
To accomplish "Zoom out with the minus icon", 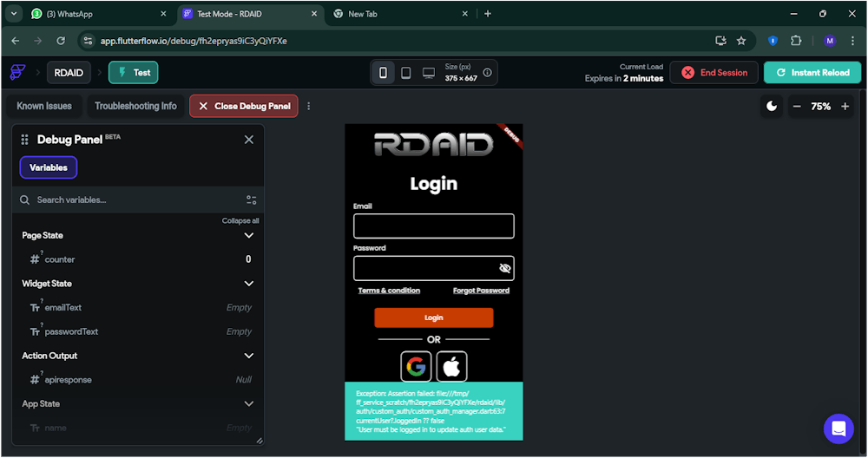I will 797,106.
